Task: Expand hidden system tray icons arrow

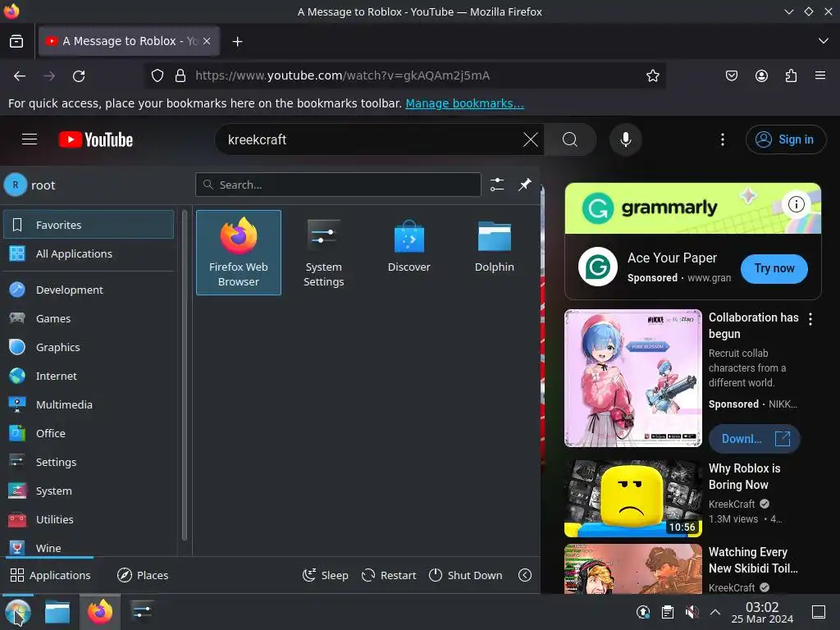Action: click(715, 612)
